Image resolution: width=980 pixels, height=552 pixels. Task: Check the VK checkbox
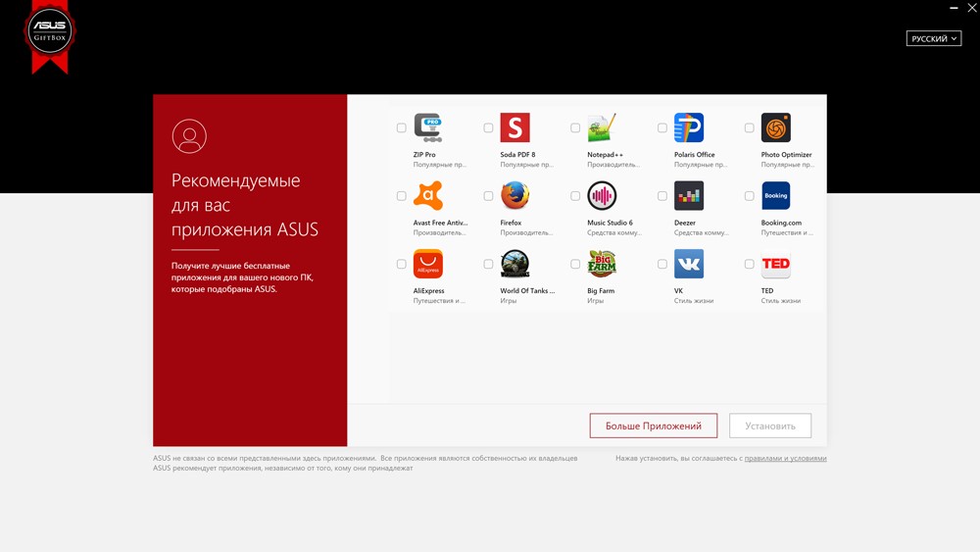[x=661, y=264]
